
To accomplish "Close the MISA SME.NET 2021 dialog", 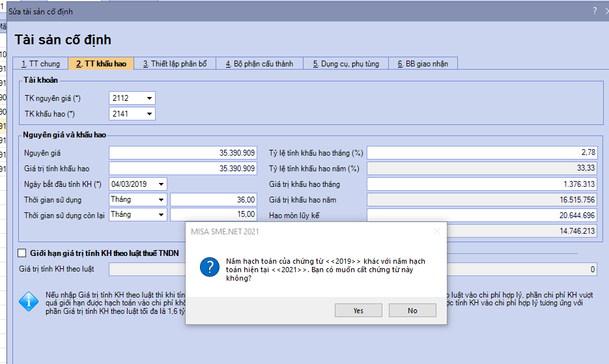I will pyautogui.click(x=437, y=231).
